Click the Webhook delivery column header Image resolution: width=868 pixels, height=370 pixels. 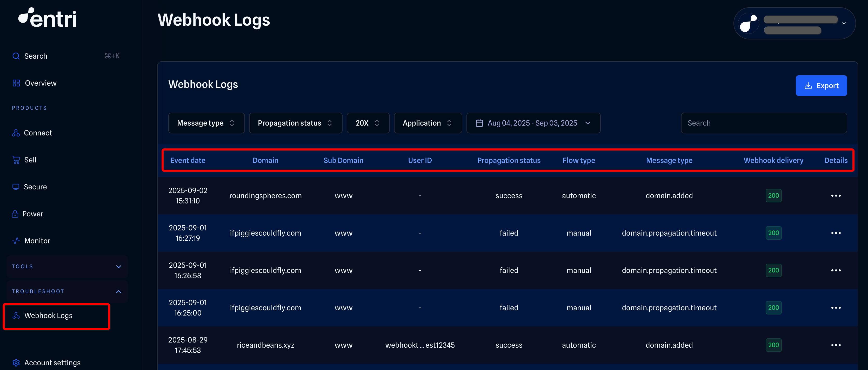pyautogui.click(x=773, y=160)
